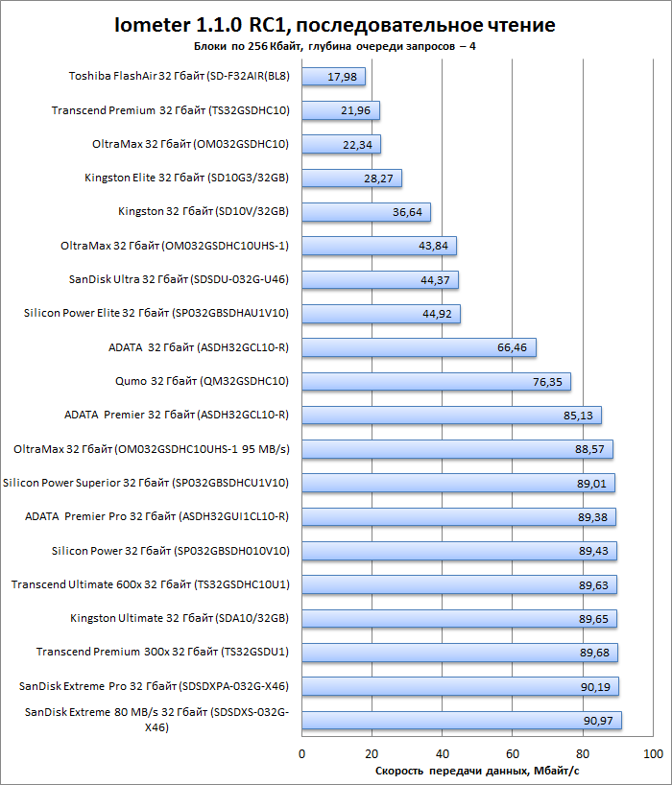Select the Kingston SD10V/32GB label
Viewport: 672px width, 785px height.
pyautogui.click(x=204, y=211)
